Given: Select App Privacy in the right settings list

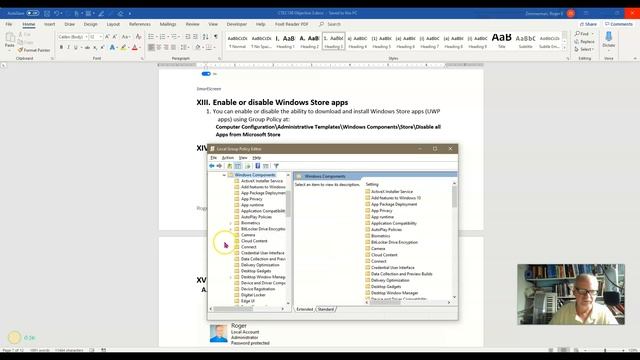Looking at the screenshot, I should [x=381, y=211].
